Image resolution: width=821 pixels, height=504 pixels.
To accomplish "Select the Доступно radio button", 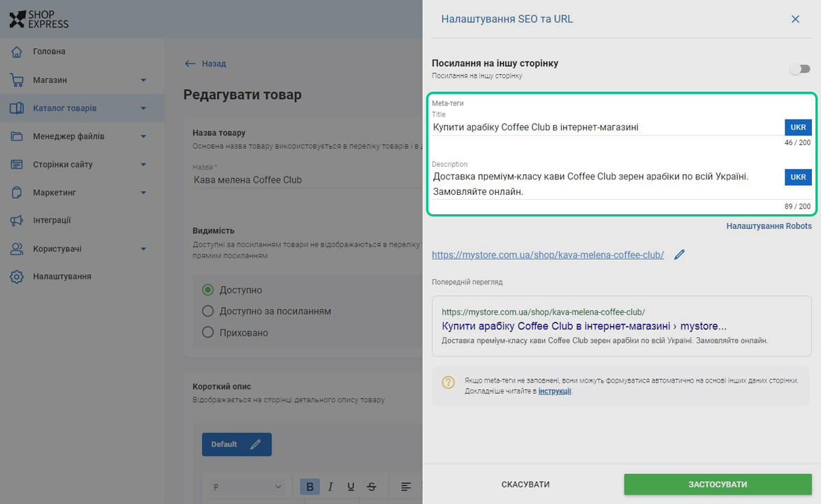I will [208, 290].
